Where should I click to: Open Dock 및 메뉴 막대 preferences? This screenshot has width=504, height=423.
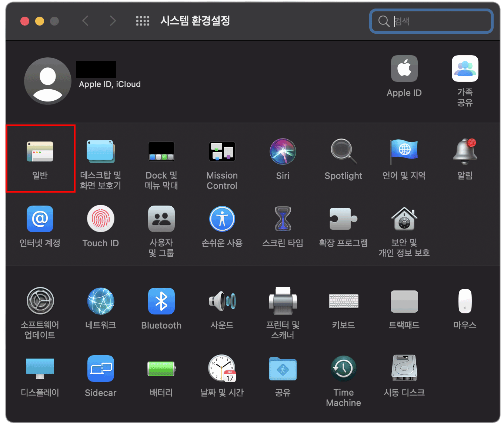click(161, 151)
